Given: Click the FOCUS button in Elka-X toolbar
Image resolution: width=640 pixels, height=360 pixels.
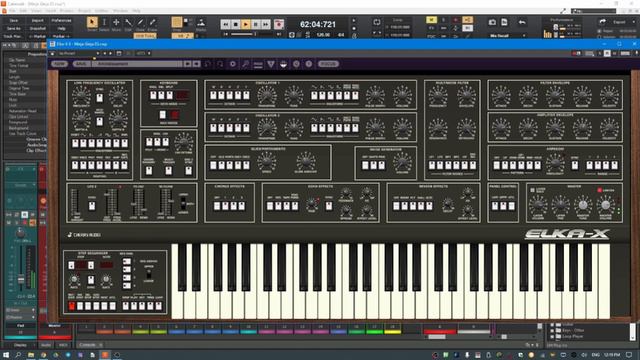Looking at the screenshot, I should pyautogui.click(x=329, y=64).
